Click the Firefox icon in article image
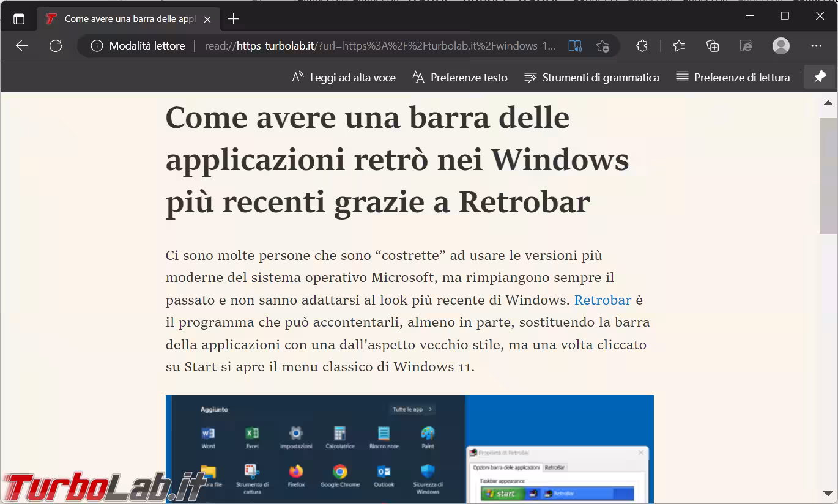 tap(296, 471)
